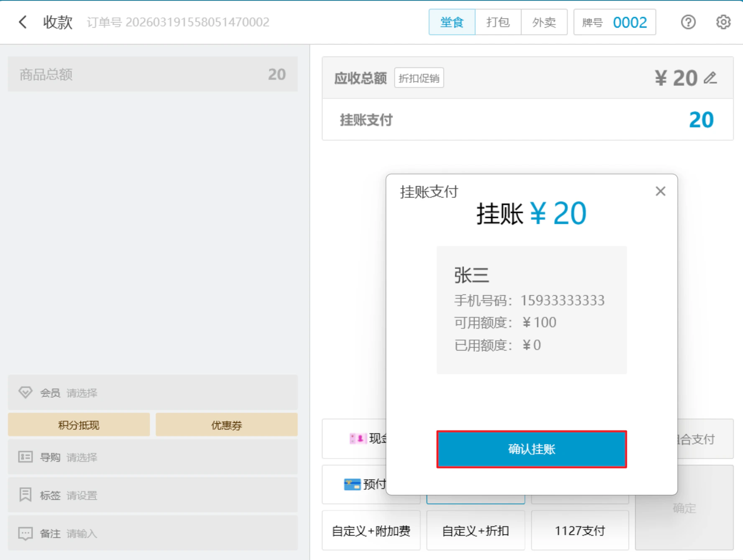Viewport: 743px width, 560px height.
Task: Open the 标签 请设置 field
Action: [x=153, y=495]
